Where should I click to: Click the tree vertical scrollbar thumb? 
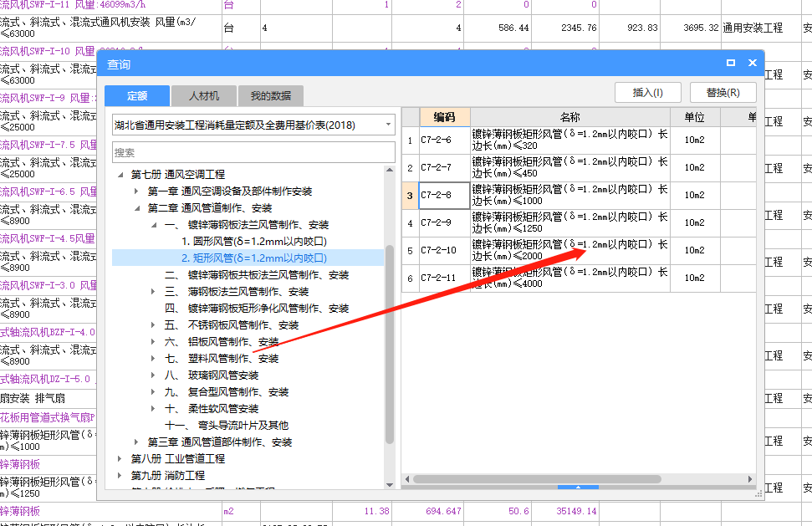click(x=390, y=345)
